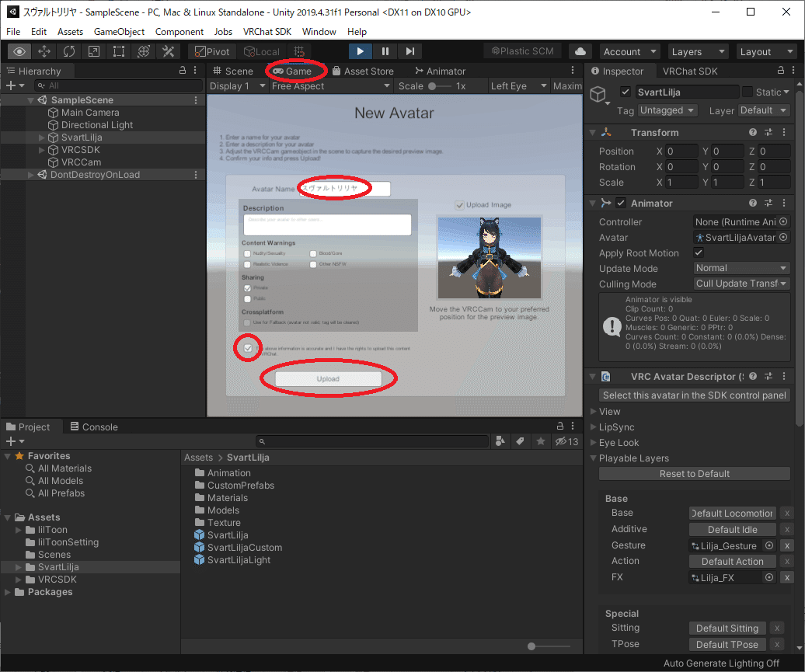
Task: Open Plastic SCM panel
Action: [523, 51]
